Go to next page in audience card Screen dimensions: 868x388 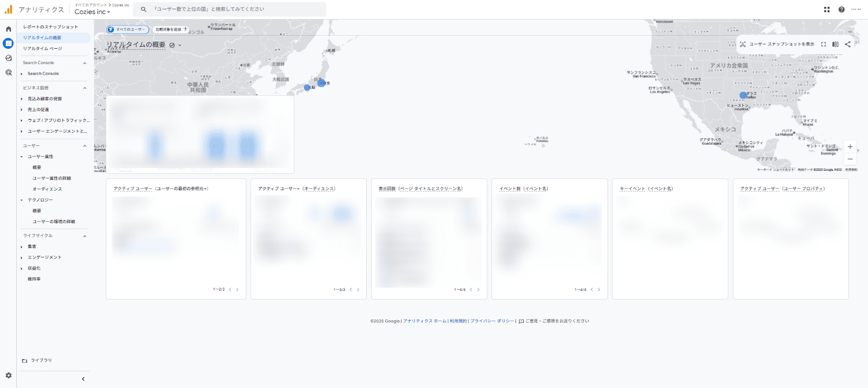coord(358,289)
